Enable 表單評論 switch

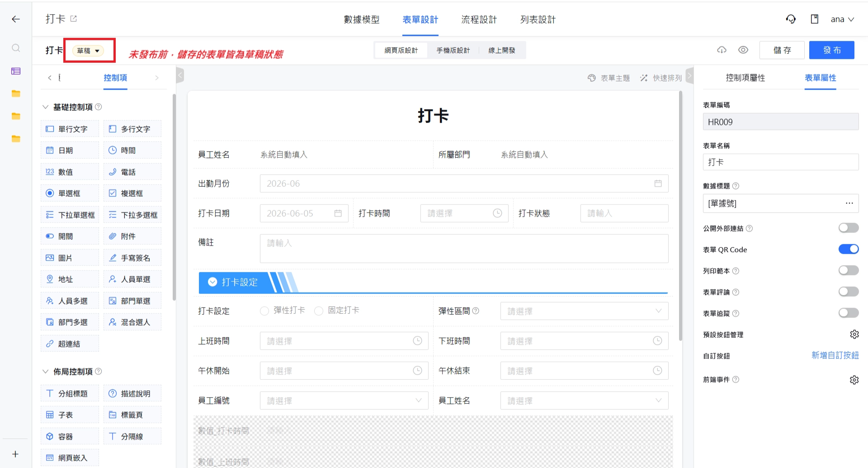[849, 292]
